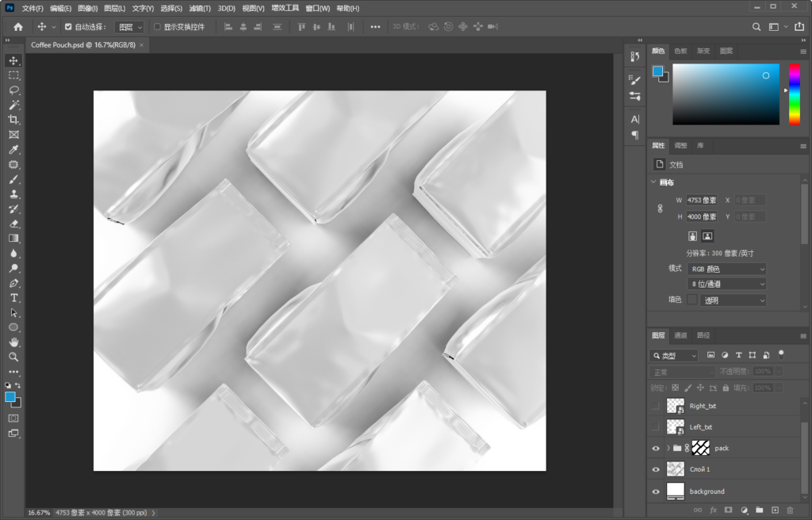Image resolution: width=812 pixels, height=520 pixels.
Task: Select the Слой 1 layer thumbnail
Action: 676,469
